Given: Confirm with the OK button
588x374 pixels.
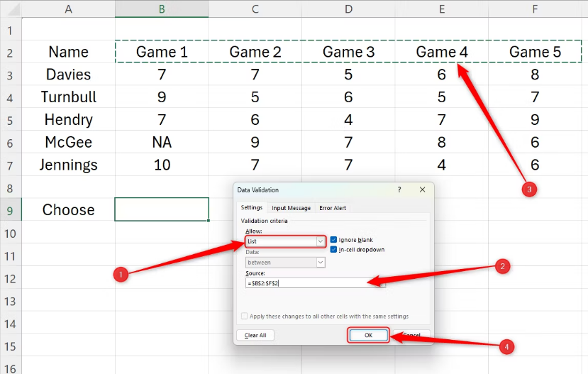Looking at the screenshot, I should pos(368,335).
